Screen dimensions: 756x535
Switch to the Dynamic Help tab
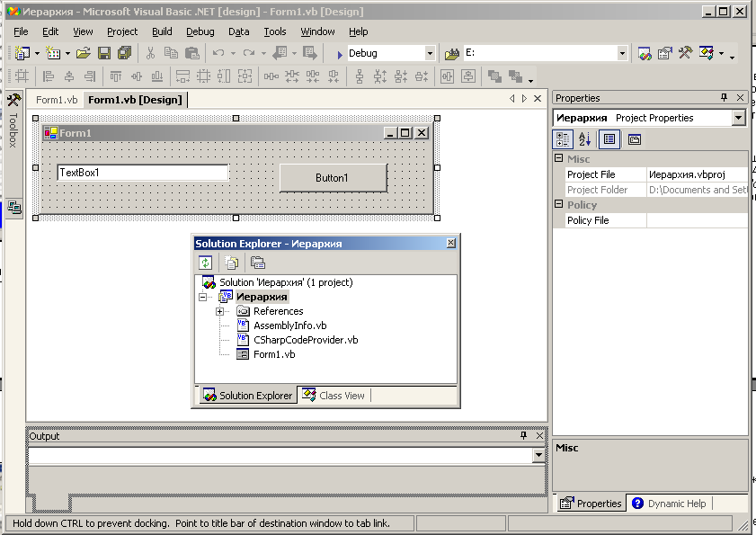(670, 504)
